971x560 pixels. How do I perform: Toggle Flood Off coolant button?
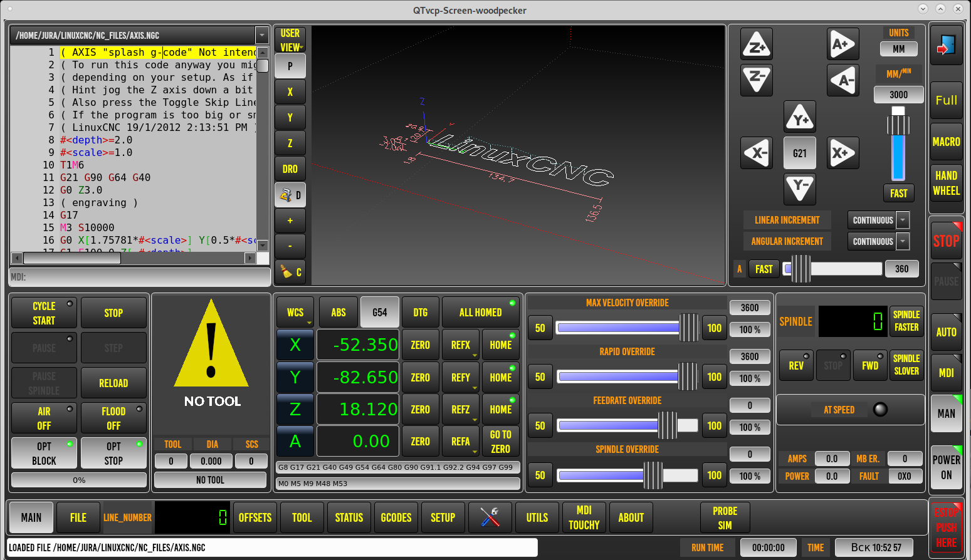[x=113, y=418]
